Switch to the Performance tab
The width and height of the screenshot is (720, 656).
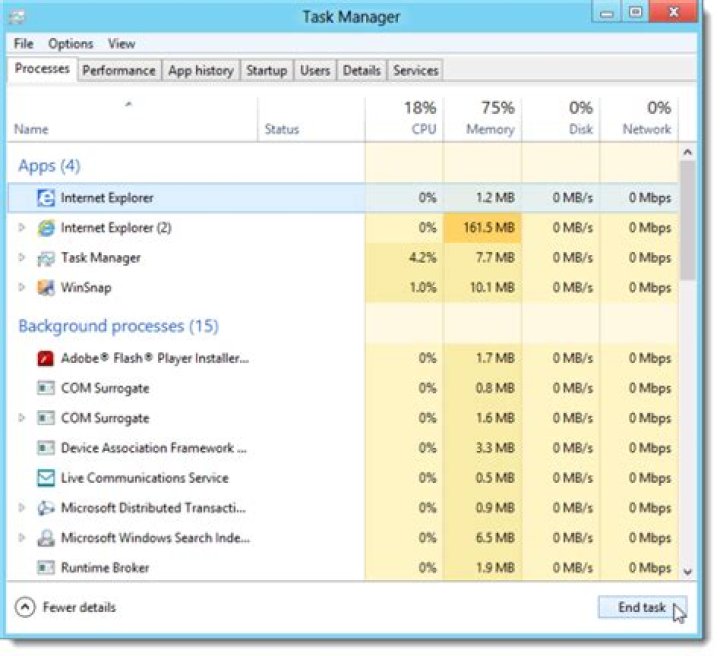pyautogui.click(x=119, y=71)
